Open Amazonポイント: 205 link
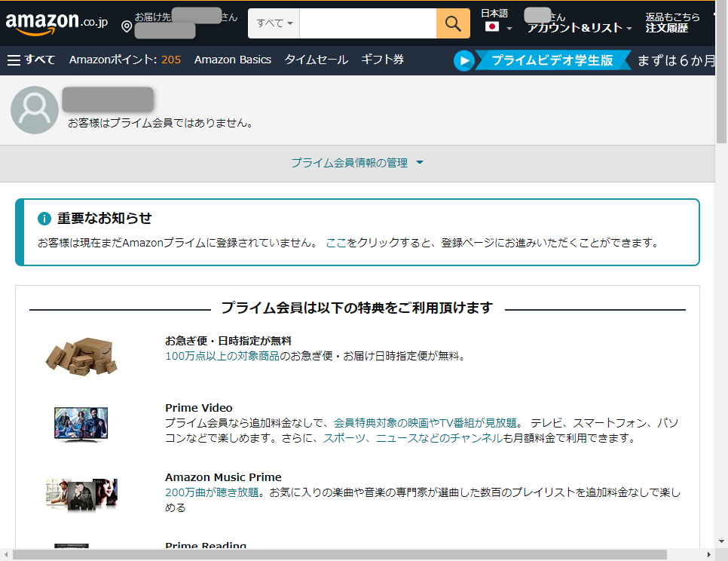This screenshot has width=728, height=561. (x=125, y=60)
